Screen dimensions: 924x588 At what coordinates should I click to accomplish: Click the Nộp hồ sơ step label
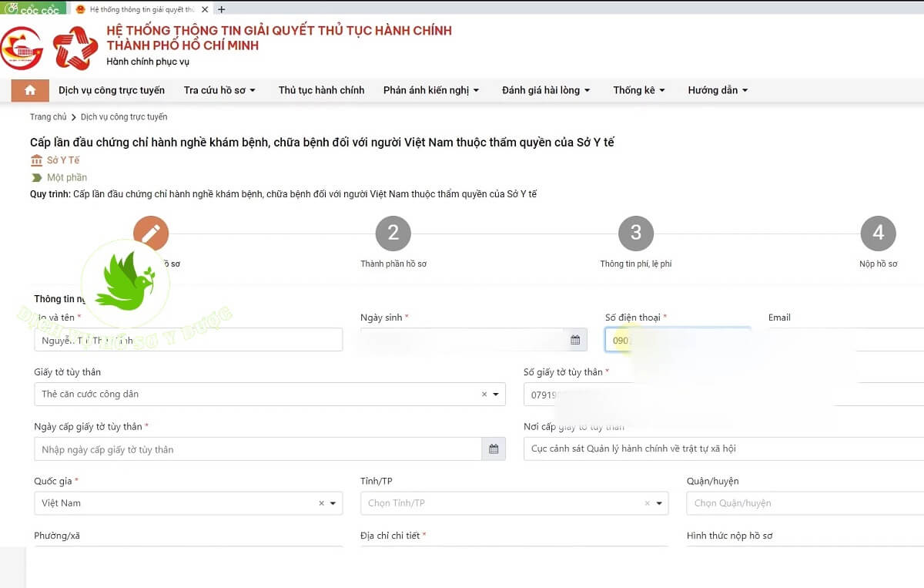click(x=879, y=264)
